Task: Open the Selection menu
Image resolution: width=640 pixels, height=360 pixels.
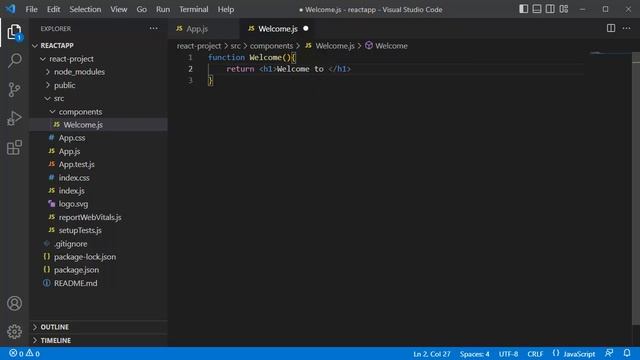Action: [x=85, y=9]
